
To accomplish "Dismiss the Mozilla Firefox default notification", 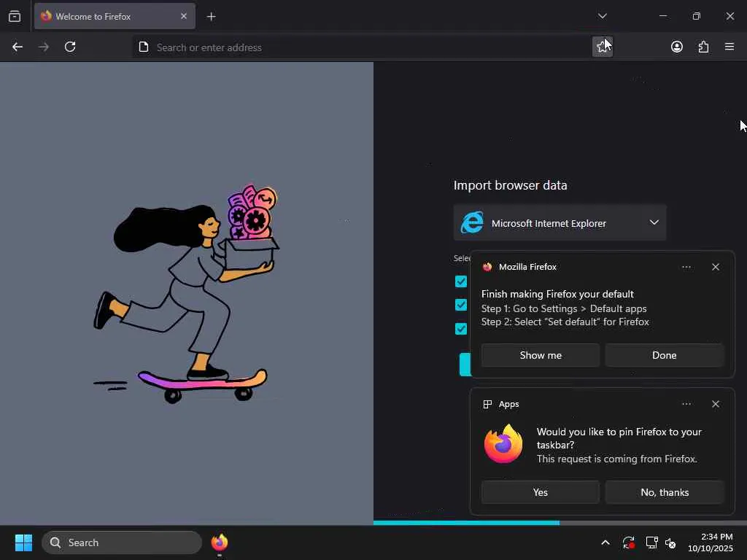I will [715, 267].
